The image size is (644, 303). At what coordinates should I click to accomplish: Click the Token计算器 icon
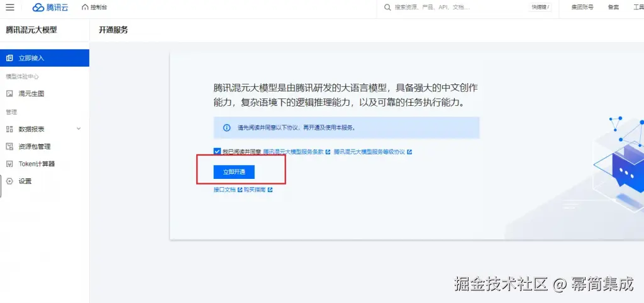coord(9,164)
